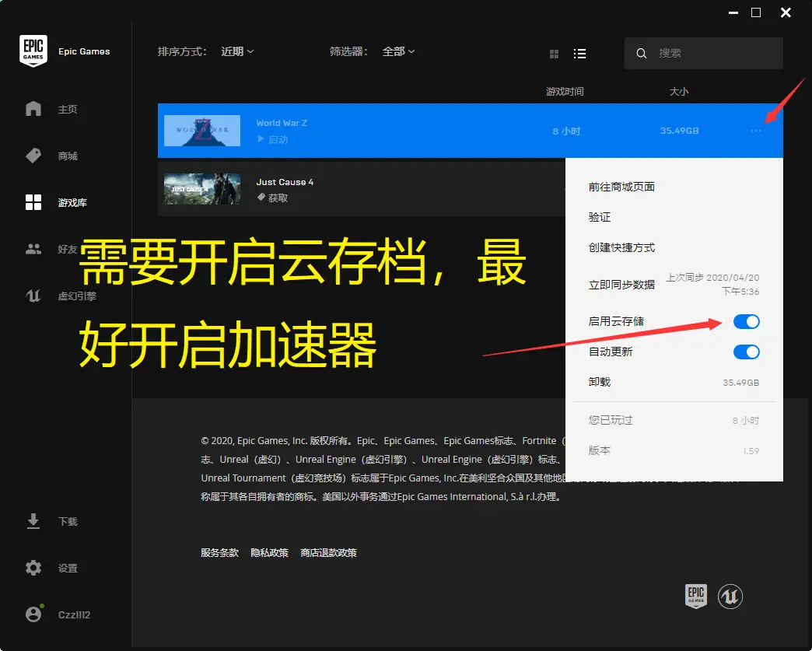Click the 游戏时间 column header
Image resolution: width=812 pixels, height=651 pixels.
coord(565,92)
